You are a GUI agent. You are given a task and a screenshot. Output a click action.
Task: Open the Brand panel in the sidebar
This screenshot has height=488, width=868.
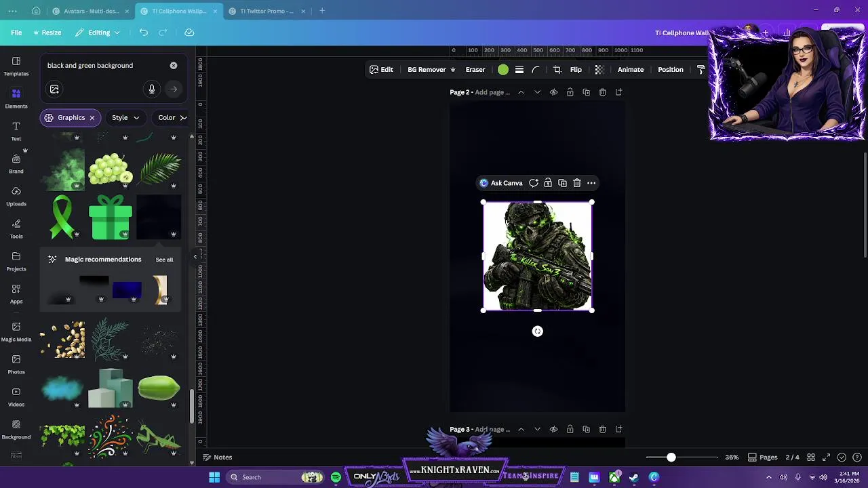(16, 163)
